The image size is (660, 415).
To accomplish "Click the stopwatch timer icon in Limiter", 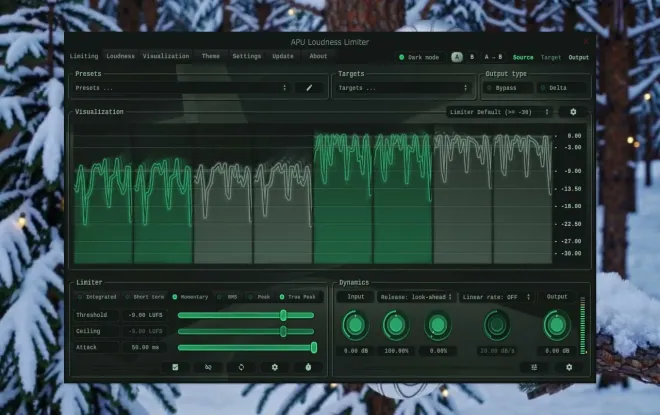I will [308, 367].
